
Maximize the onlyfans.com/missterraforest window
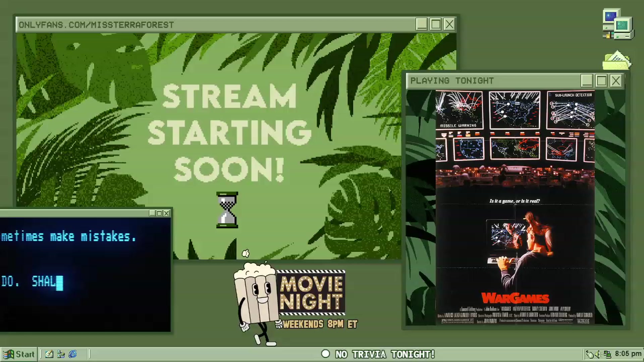(x=435, y=24)
